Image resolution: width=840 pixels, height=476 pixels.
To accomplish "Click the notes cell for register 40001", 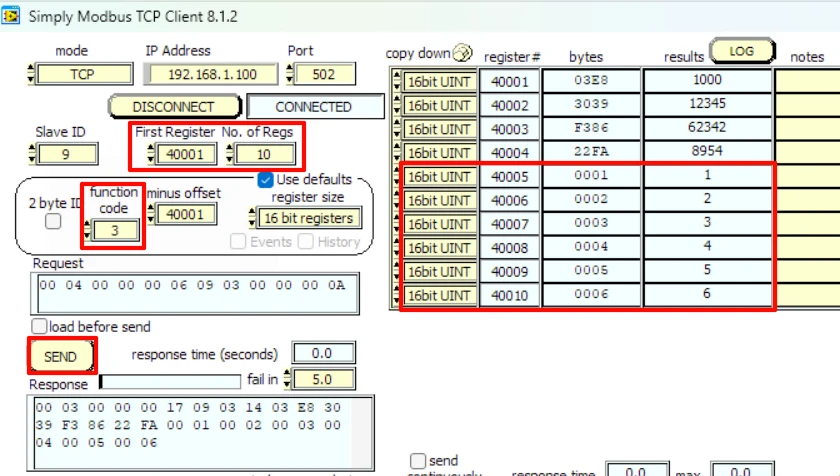I will (807, 80).
